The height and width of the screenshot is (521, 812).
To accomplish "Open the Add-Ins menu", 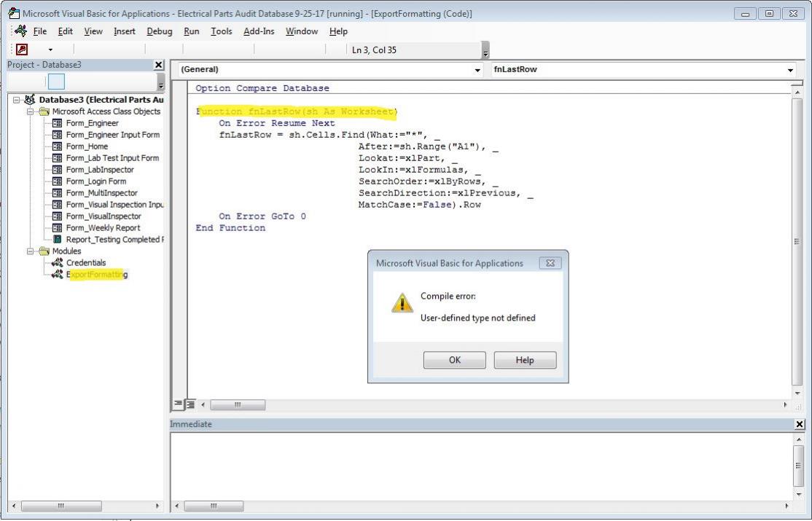I will tap(259, 31).
